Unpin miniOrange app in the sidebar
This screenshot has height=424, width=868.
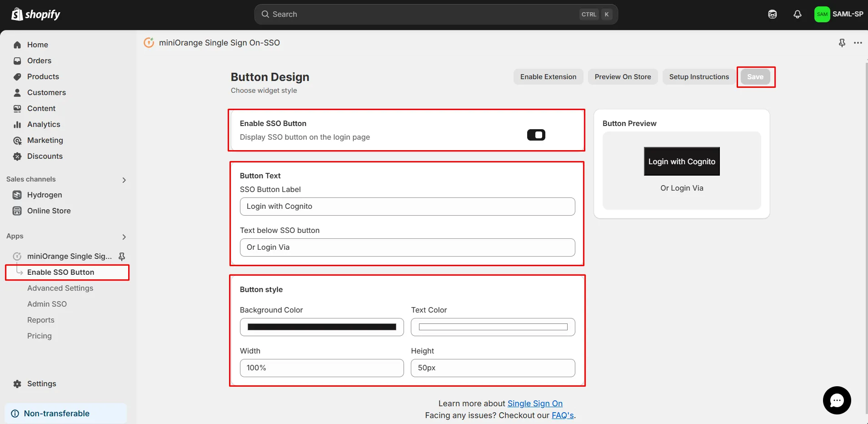(122, 256)
